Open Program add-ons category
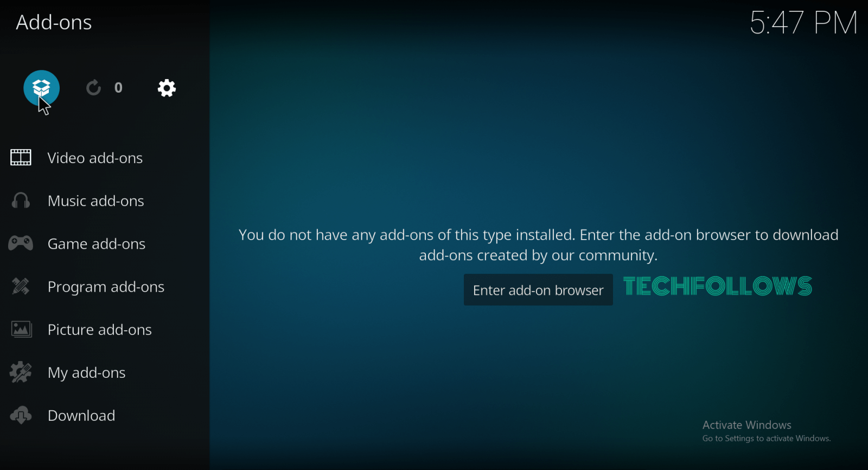Screen dimensions: 868x470 pos(105,286)
